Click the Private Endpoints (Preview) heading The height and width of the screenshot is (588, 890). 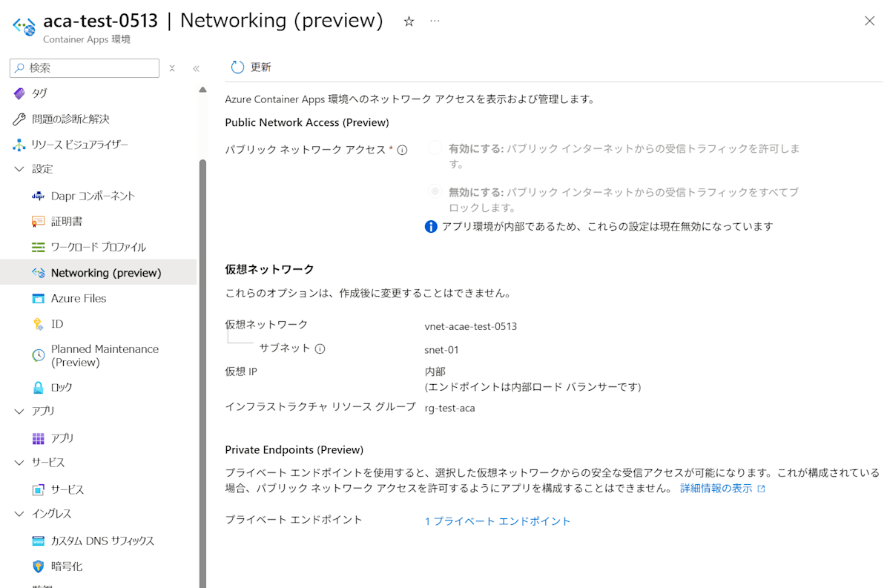(x=294, y=449)
